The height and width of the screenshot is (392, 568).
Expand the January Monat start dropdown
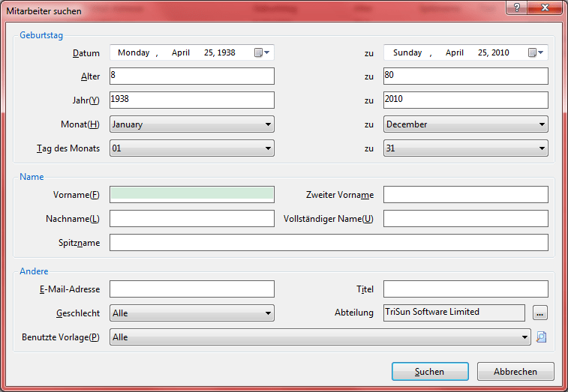click(x=192, y=124)
